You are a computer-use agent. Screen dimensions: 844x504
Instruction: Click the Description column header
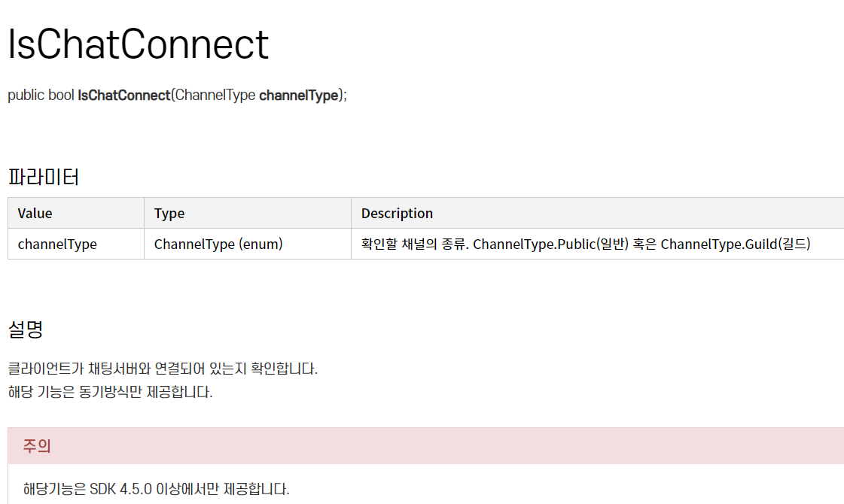pos(397,214)
